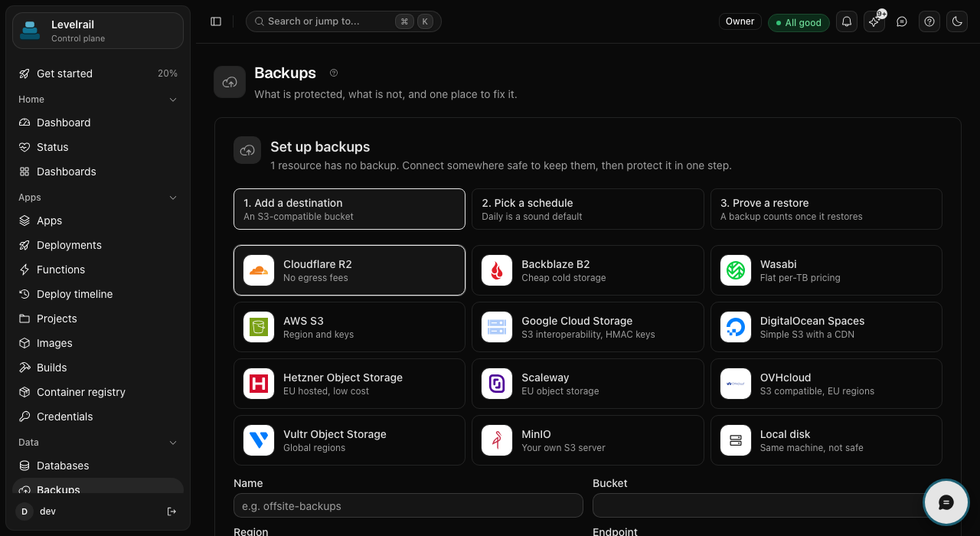Click the Get started 20% progress
The image size is (980, 536).
[x=168, y=74]
